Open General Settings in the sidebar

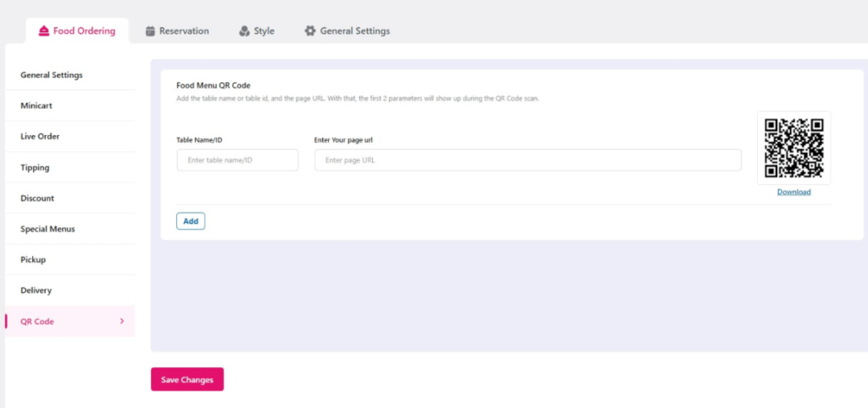click(70, 75)
